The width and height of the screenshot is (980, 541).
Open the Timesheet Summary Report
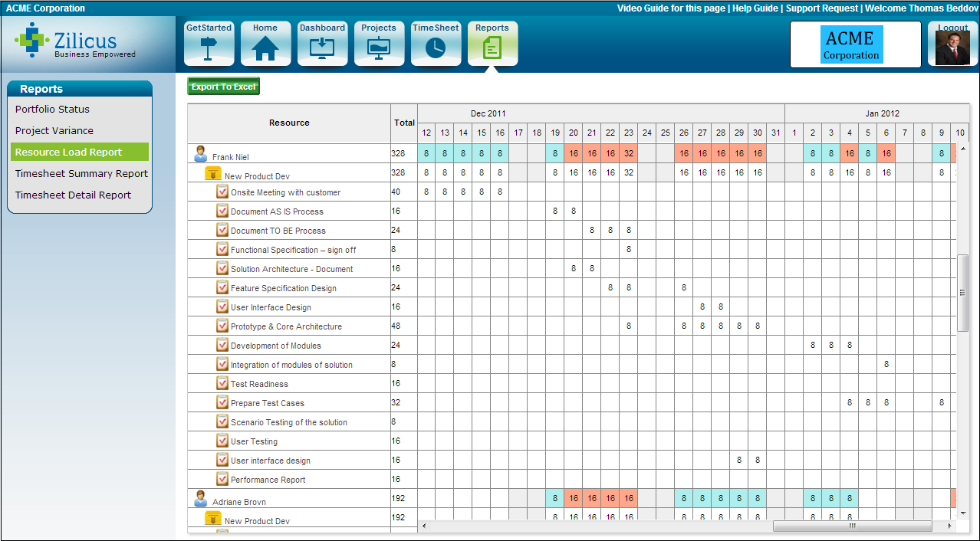click(81, 174)
